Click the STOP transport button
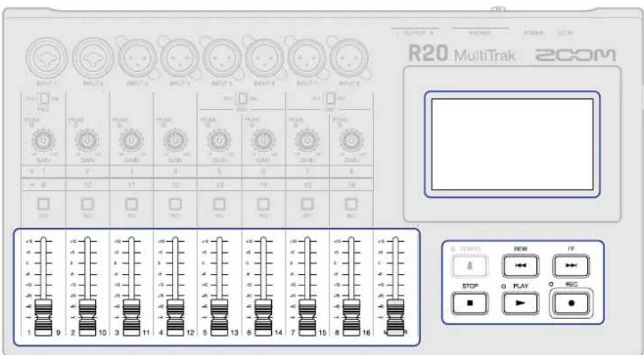644x355 pixels. click(470, 304)
